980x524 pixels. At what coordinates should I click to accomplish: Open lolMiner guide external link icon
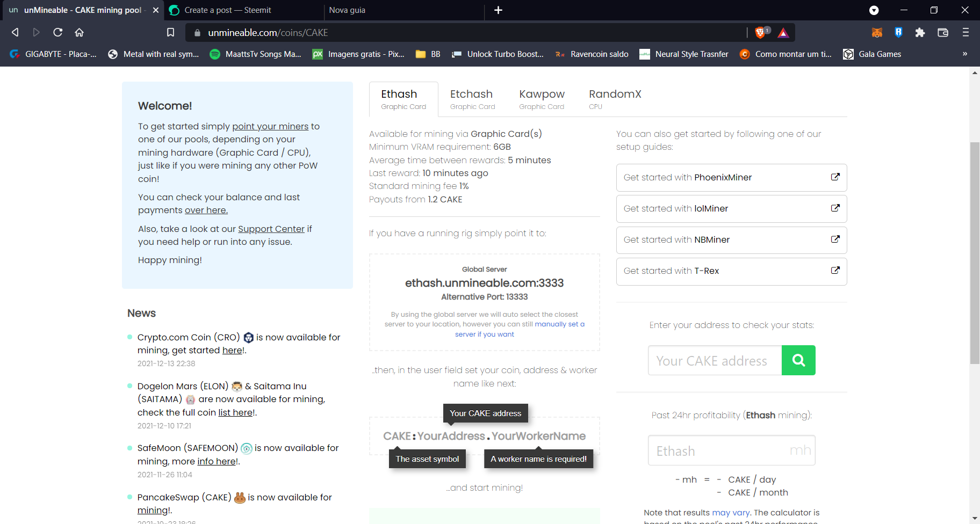pyautogui.click(x=835, y=208)
